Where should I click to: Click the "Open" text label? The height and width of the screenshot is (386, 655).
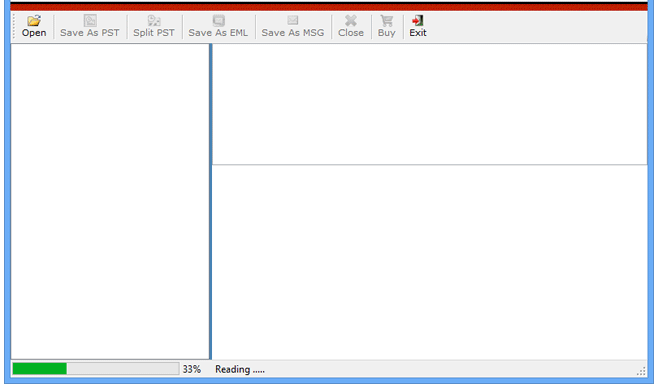click(34, 33)
